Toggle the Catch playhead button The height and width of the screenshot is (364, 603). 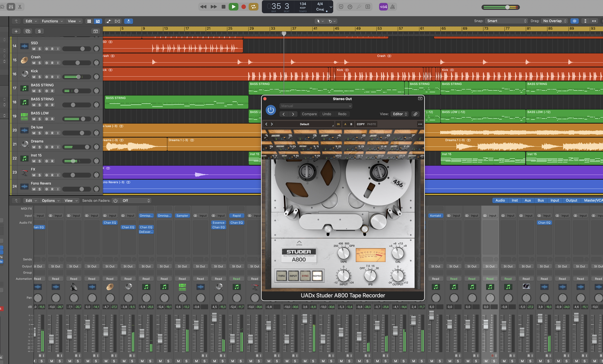click(x=128, y=21)
